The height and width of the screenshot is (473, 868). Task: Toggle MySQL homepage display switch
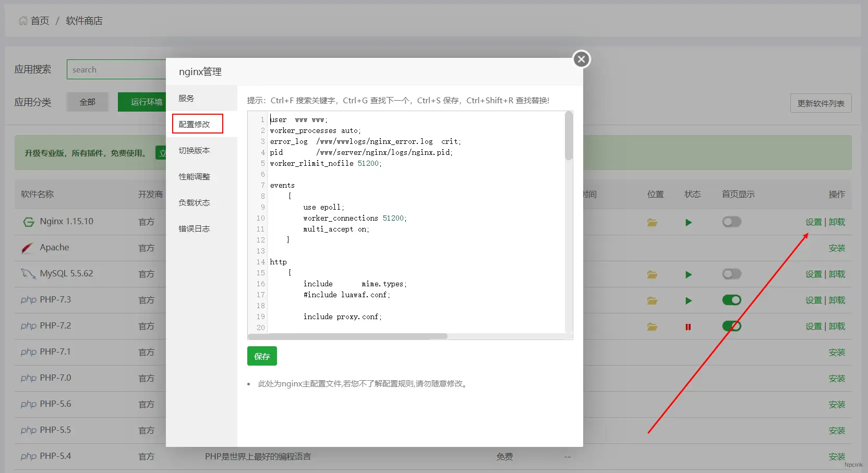(731, 274)
